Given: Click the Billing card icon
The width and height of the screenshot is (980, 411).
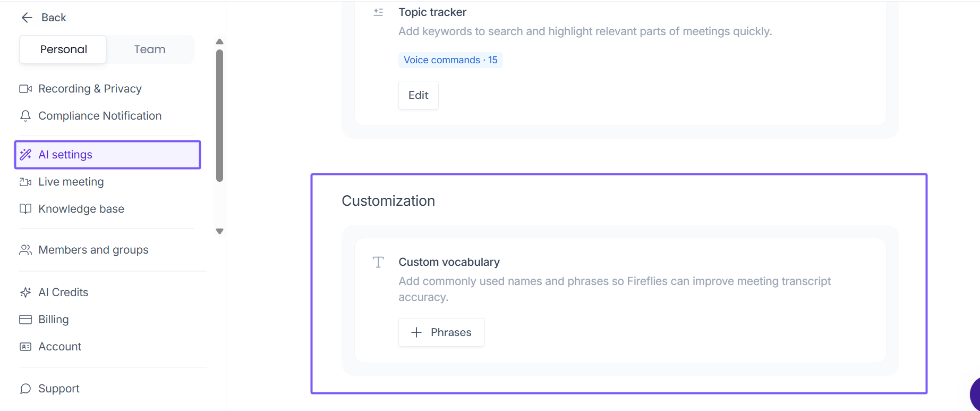Looking at the screenshot, I should click(x=25, y=320).
